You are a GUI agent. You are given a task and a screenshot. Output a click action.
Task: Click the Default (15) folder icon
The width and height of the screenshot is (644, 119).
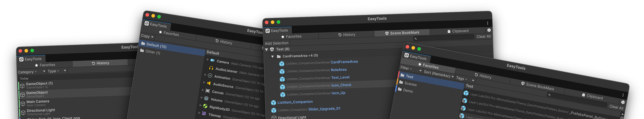[x=143, y=43]
